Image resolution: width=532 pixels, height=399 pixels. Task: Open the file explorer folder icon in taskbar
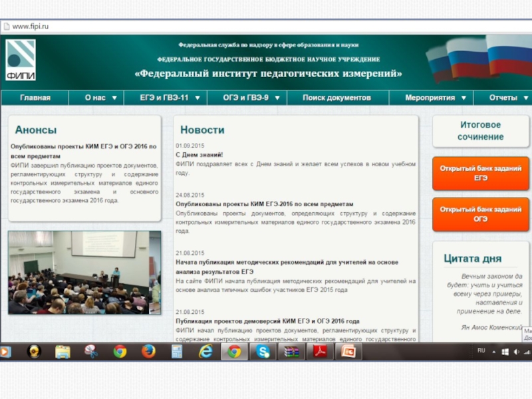(63, 351)
